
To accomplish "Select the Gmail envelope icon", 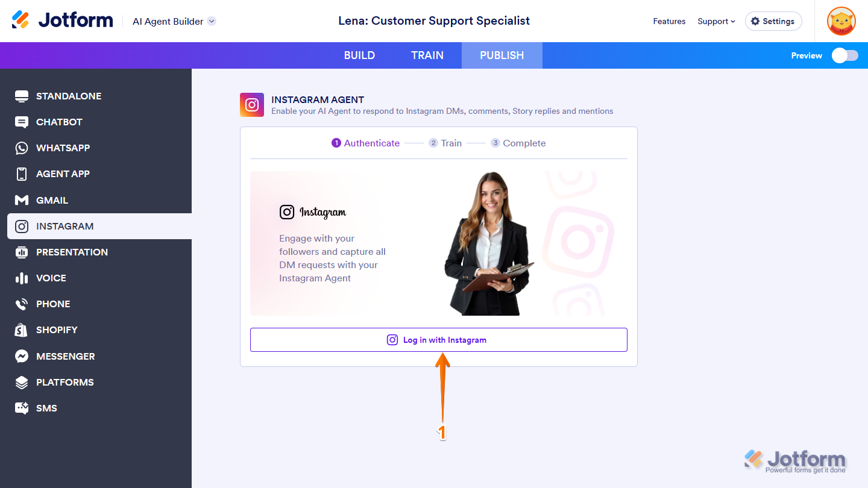I will (x=22, y=200).
